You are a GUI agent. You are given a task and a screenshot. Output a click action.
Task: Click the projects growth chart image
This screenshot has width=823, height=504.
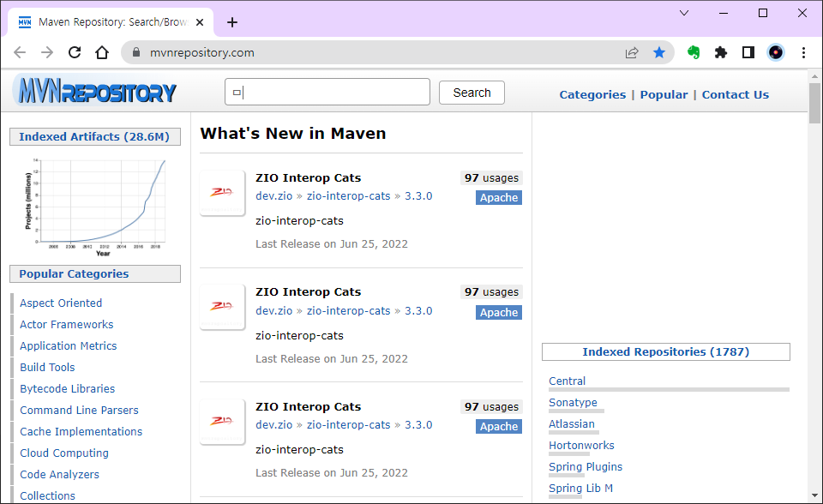[x=95, y=207]
